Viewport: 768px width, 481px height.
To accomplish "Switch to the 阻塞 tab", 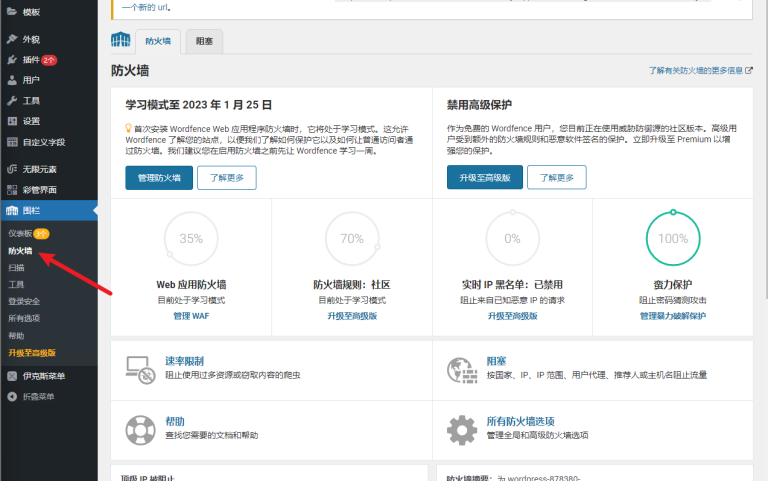I will [204, 42].
